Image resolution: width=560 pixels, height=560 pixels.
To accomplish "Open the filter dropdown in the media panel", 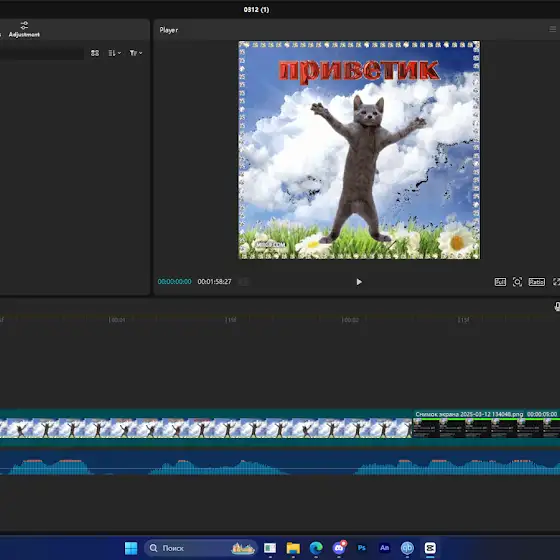I will click(x=136, y=53).
